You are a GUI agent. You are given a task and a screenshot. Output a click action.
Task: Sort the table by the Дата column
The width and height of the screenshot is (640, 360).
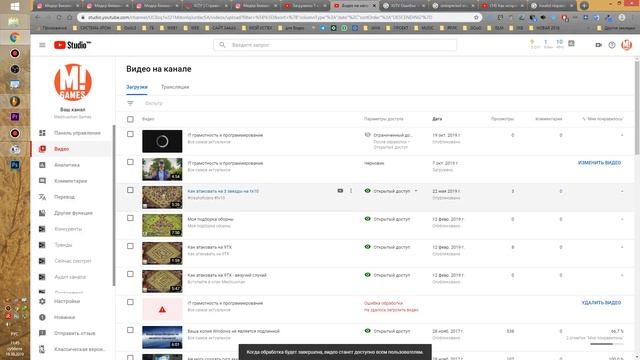437,119
